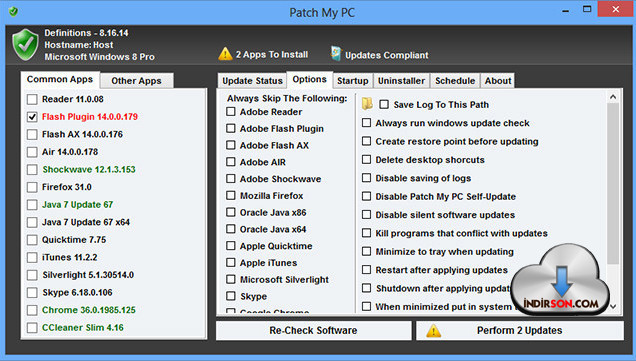Click the Updates Compliant status text
The width and height of the screenshot is (636, 361).
(387, 55)
